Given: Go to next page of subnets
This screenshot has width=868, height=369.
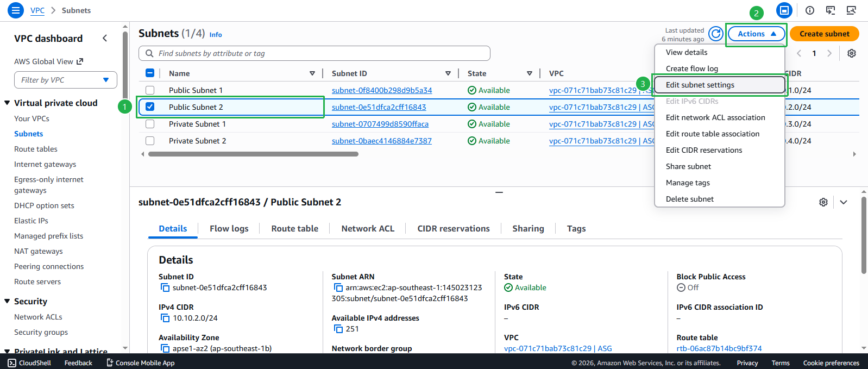Looking at the screenshot, I should (x=829, y=53).
